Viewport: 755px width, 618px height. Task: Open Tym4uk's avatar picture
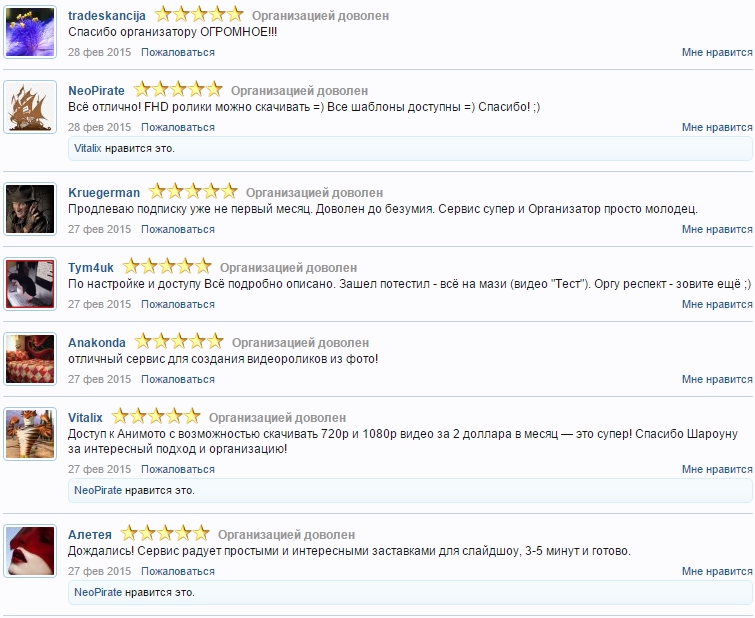30,284
